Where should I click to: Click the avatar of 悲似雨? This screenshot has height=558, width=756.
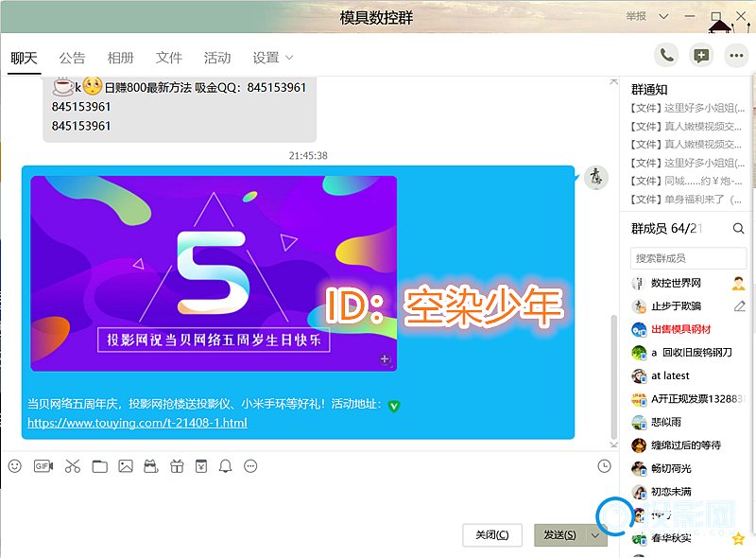point(639,422)
